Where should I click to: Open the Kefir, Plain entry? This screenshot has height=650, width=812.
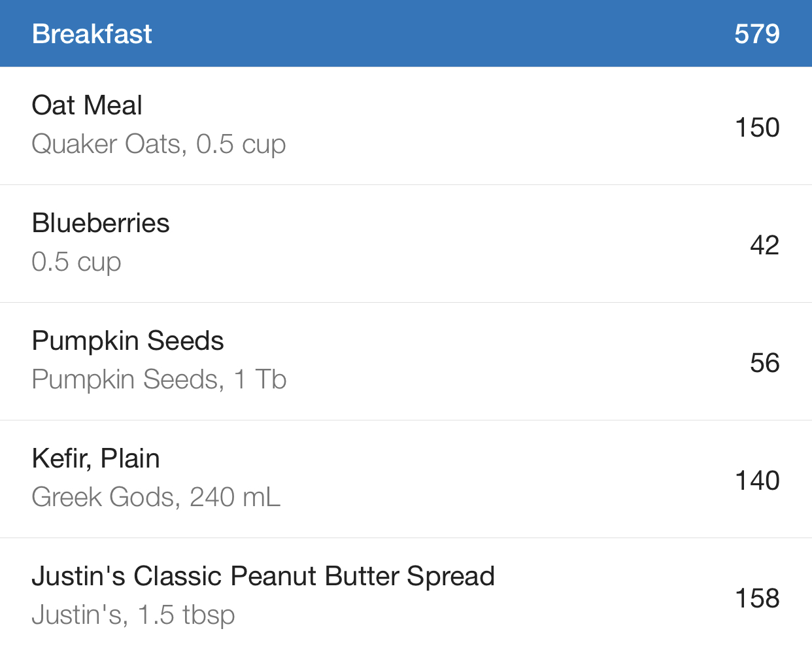(406, 479)
